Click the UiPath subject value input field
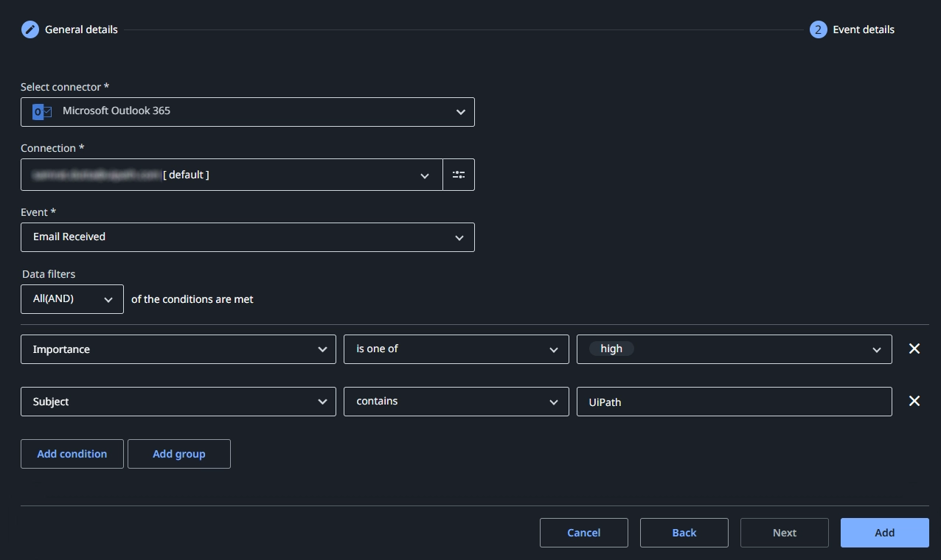The height and width of the screenshot is (560, 941). tap(734, 402)
